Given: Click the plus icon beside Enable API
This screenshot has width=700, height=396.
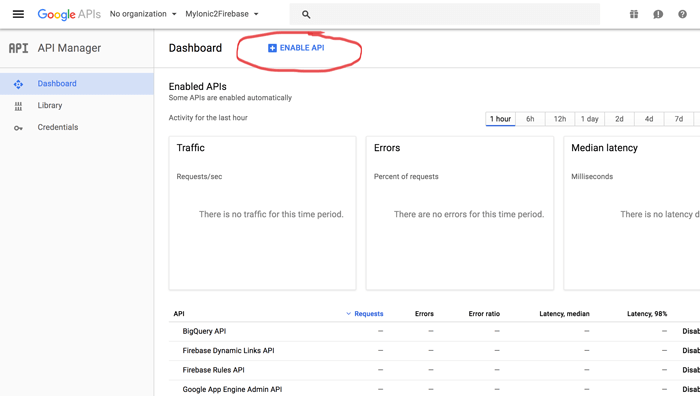Looking at the screenshot, I should pos(272,48).
